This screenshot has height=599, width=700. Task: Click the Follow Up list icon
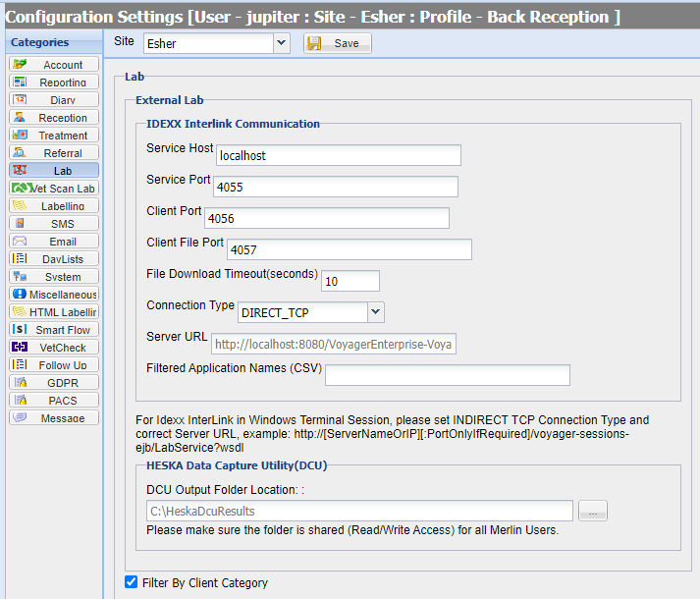(x=20, y=364)
